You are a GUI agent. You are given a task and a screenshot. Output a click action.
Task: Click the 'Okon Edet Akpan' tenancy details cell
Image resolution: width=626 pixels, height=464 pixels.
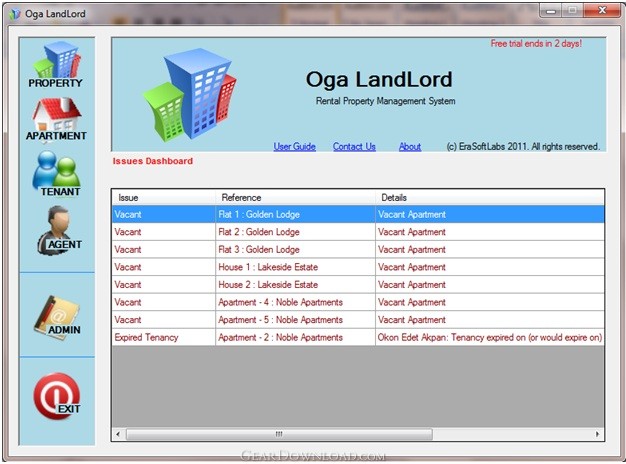[x=490, y=337]
